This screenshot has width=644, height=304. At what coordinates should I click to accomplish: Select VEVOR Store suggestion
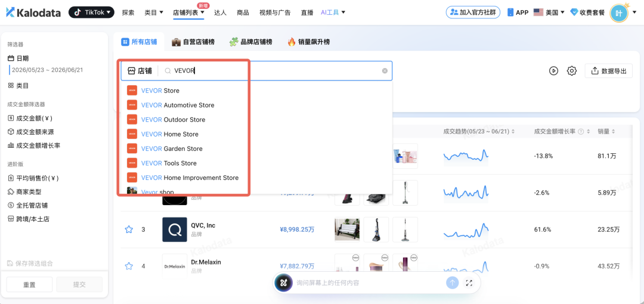(256, 91)
